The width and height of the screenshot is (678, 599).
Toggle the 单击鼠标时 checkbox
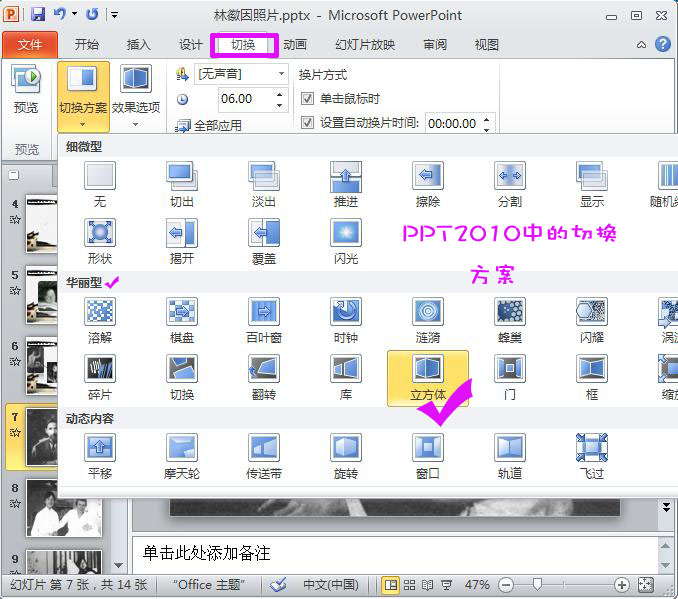click(307, 99)
